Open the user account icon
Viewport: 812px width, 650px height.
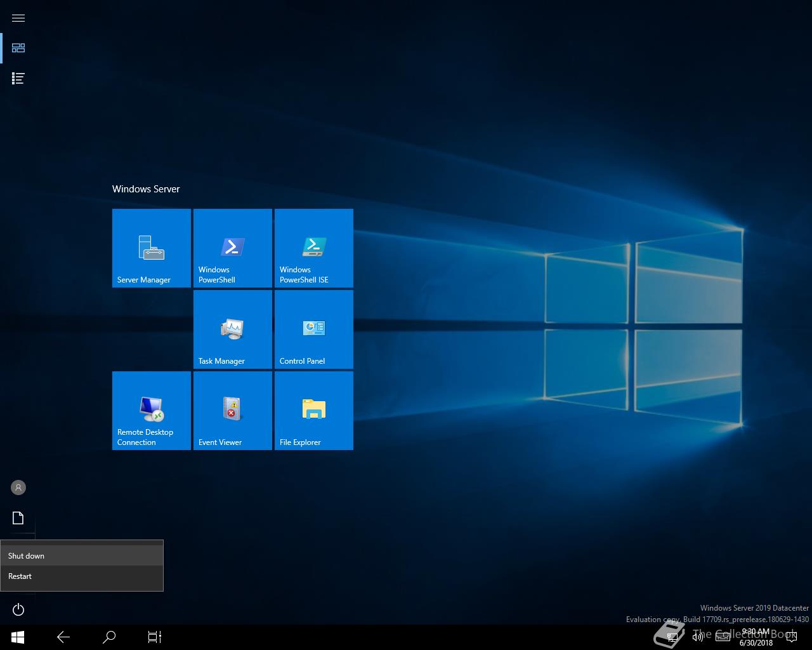click(x=18, y=487)
